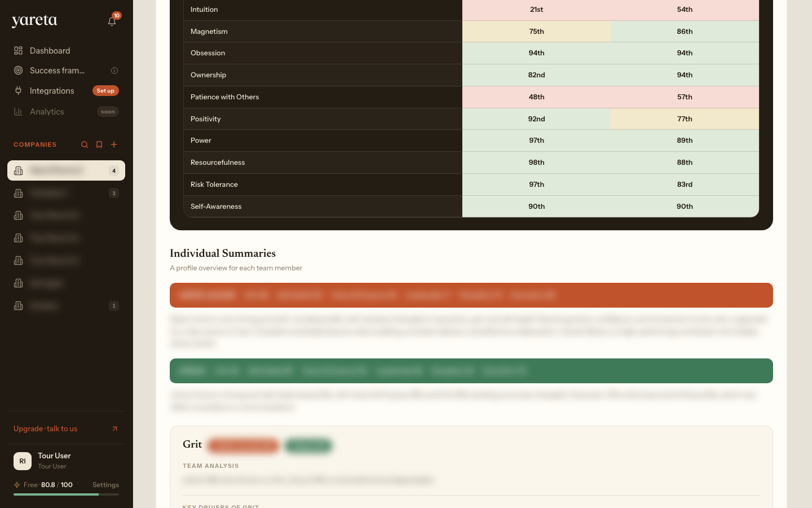The image size is (812, 508).
Task: Click the 77th percentile cell
Action: tap(685, 119)
